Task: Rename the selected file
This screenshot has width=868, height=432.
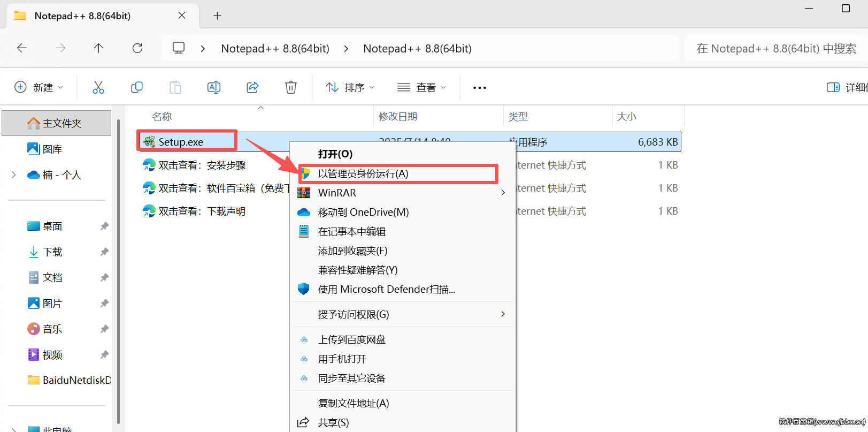Action: pyautogui.click(x=214, y=87)
